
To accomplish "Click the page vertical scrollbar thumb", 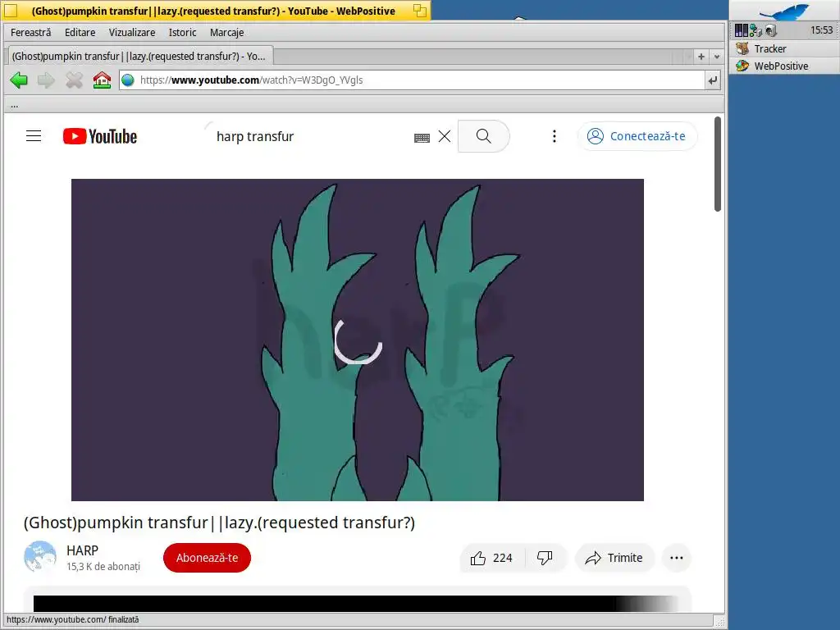I will [x=718, y=164].
